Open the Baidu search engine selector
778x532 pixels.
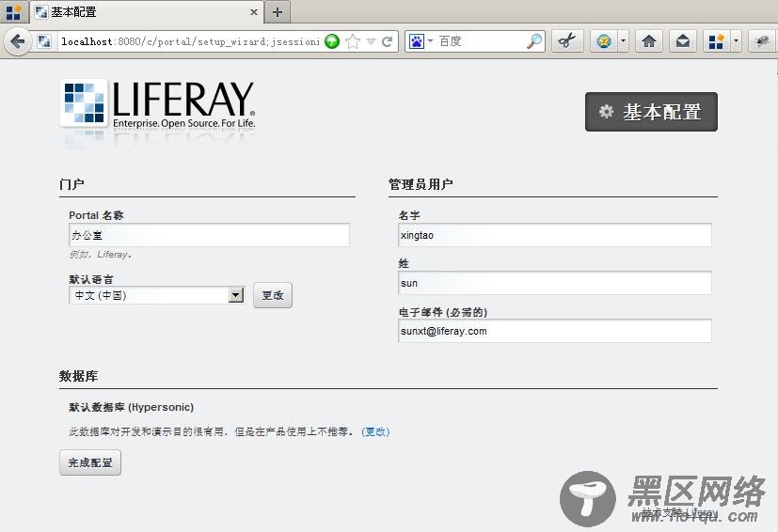[x=421, y=41]
